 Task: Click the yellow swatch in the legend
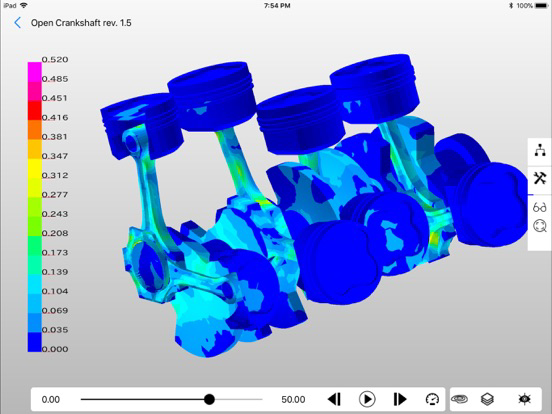pyautogui.click(x=34, y=169)
